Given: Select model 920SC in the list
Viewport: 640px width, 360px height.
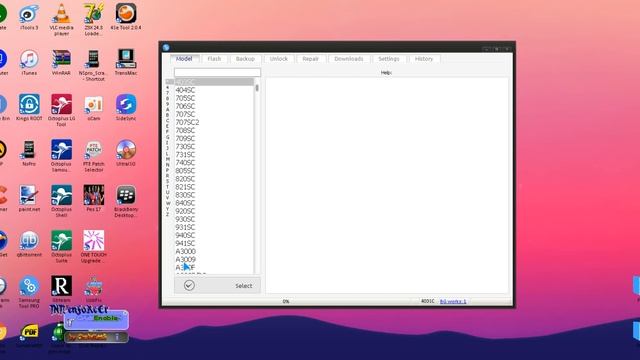Looking at the screenshot, I should (185, 211).
